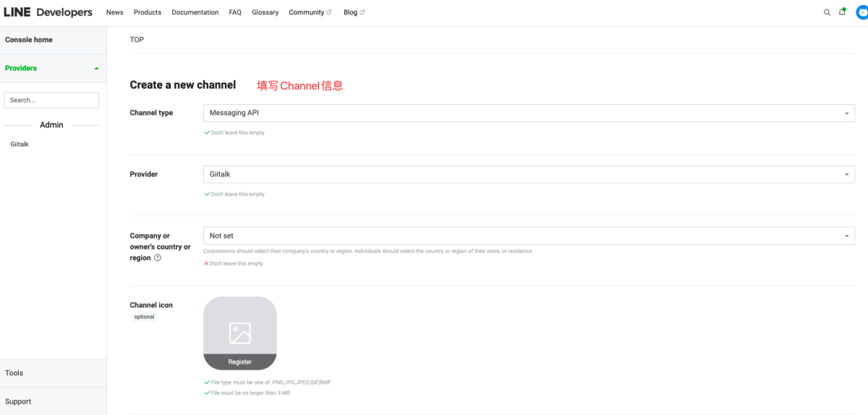Viewport: 868px width, 415px height.
Task: Select Giitalk in the providers list
Action: [x=20, y=145]
